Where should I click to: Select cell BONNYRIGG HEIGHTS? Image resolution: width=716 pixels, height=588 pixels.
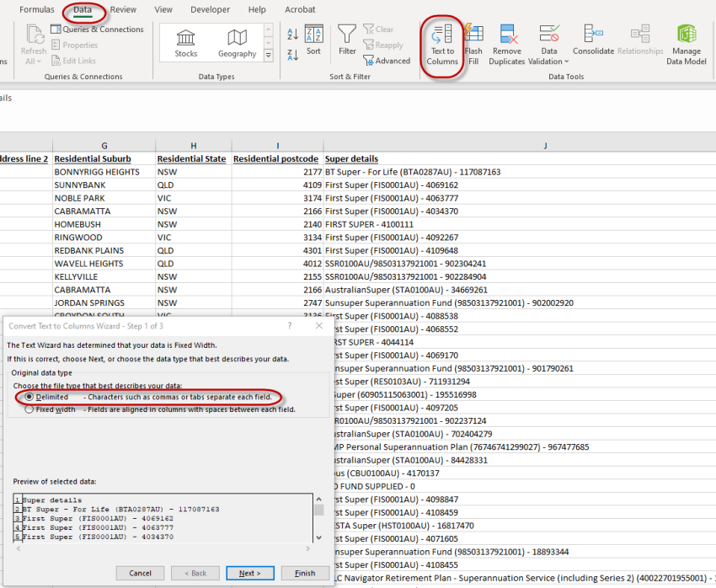[104, 172]
